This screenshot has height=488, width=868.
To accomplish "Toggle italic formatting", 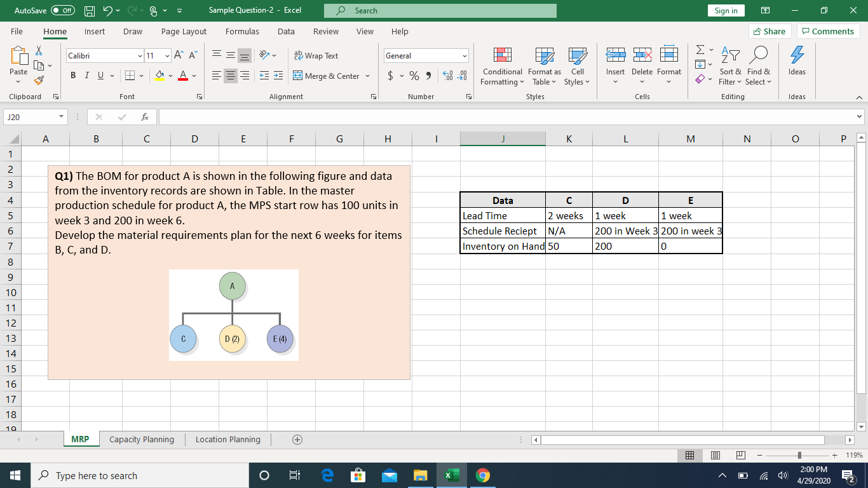I will click(86, 74).
